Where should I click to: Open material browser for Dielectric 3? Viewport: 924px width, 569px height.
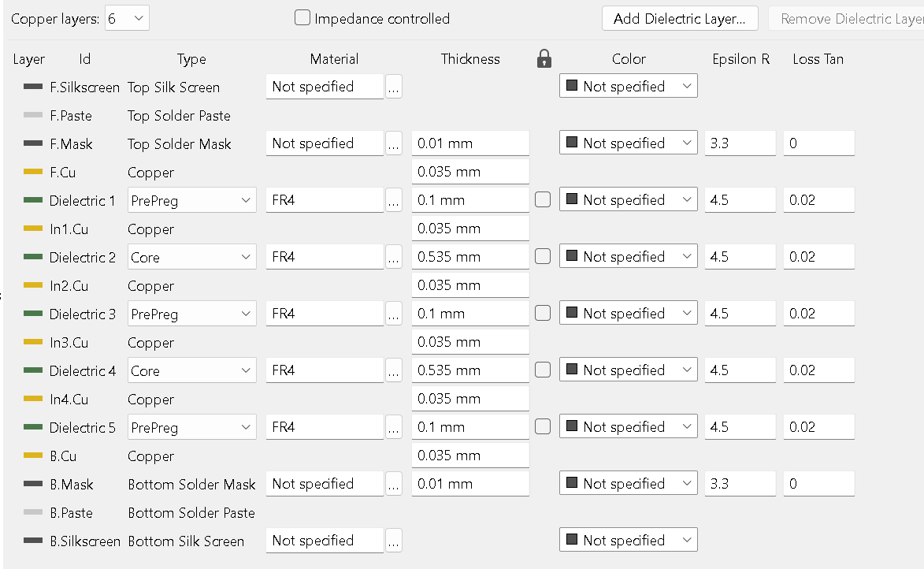click(x=394, y=313)
